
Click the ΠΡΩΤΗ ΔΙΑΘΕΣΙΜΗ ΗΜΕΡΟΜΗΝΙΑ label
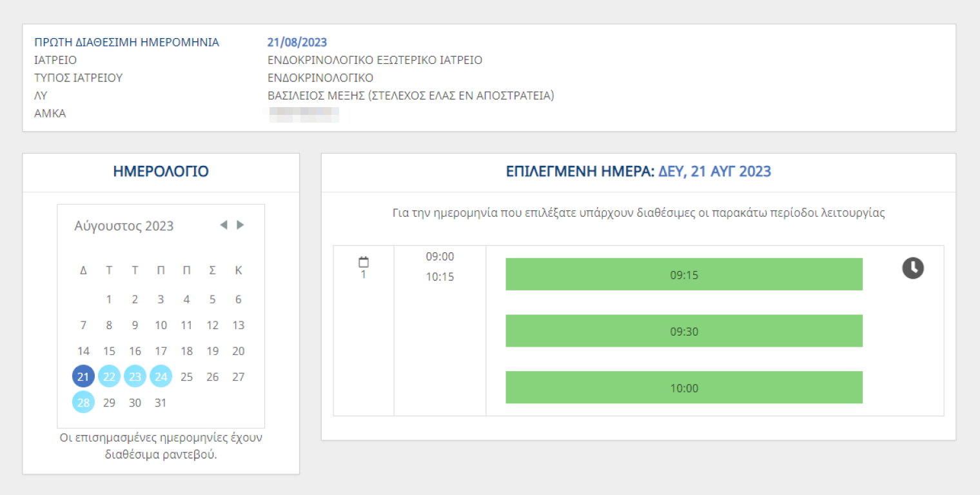click(x=126, y=43)
